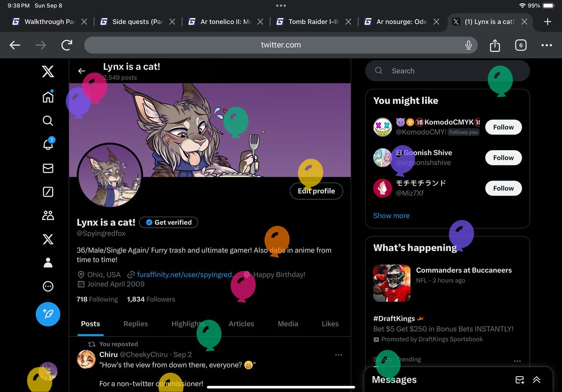Open more options on Chiru's repost
The height and width of the screenshot is (392, 562).
338,355
